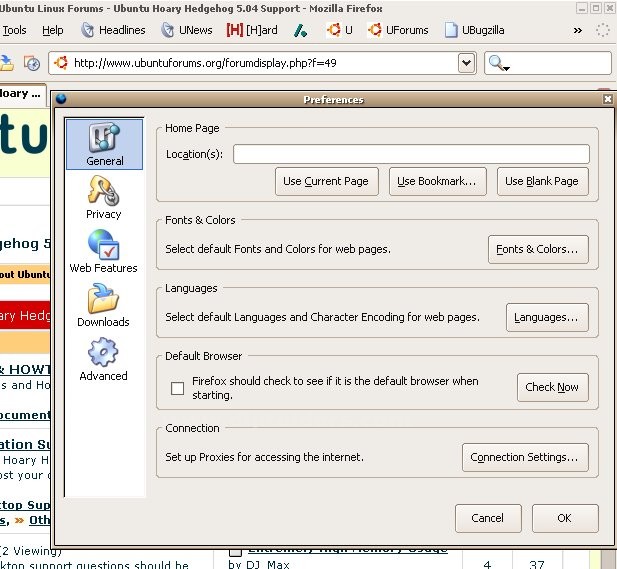The height and width of the screenshot is (569, 617).
Task: Open the Tools menu
Action: tap(15, 30)
